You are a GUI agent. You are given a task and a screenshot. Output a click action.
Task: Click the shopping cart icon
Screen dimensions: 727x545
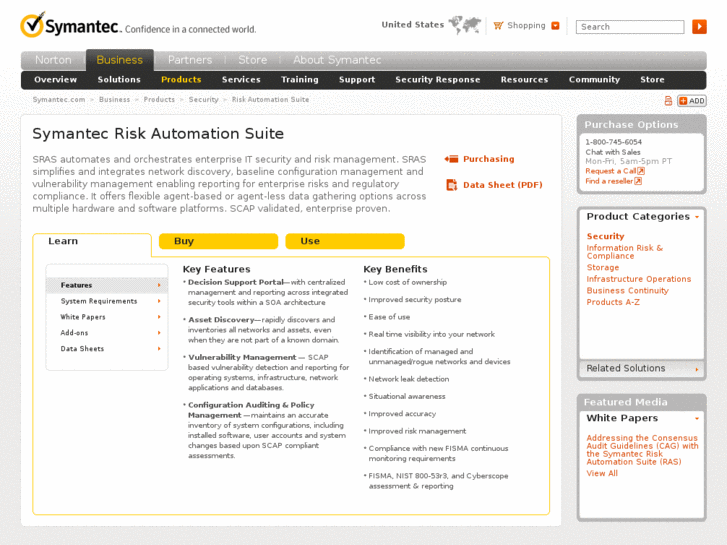pos(498,26)
